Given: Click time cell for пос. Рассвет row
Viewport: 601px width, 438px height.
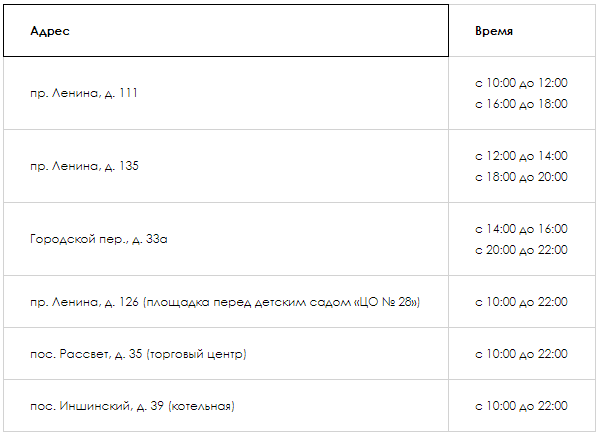Looking at the screenshot, I should click(x=522, y=354).
